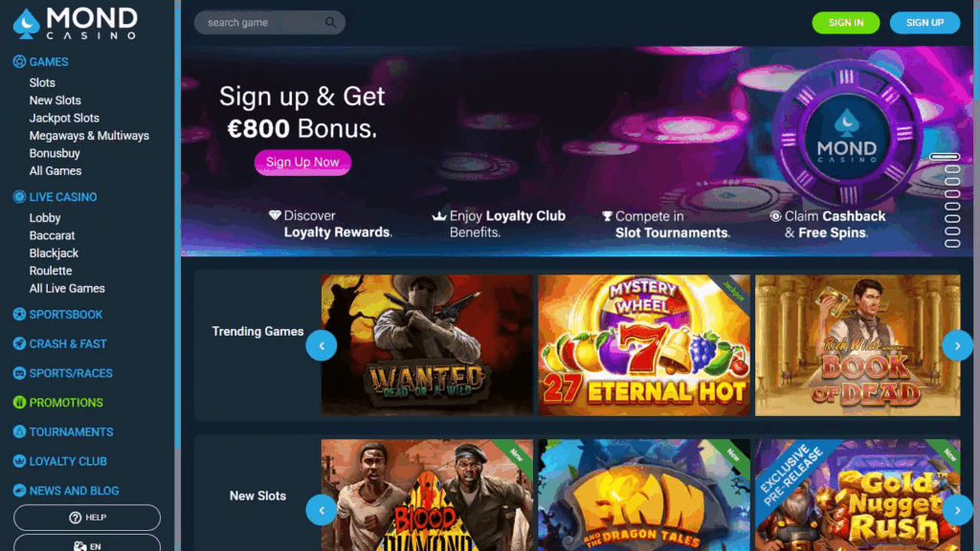This screenshot has width=980, height=551.
Task: Show next Trending Games with right arrow
Action: pyautogui.click(x=957, y=345)
